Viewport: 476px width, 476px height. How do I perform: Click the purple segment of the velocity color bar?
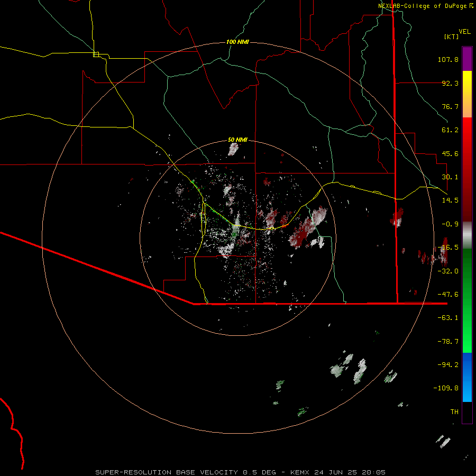(467, 59)
